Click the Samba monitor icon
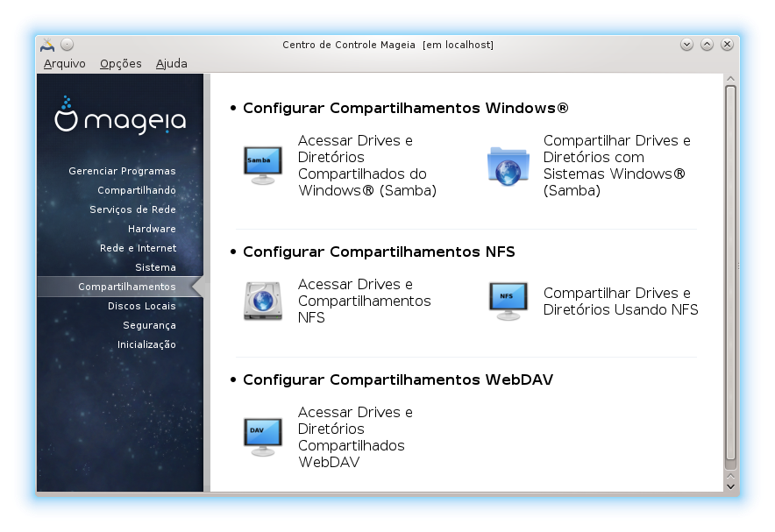 [x=263, y=166]
